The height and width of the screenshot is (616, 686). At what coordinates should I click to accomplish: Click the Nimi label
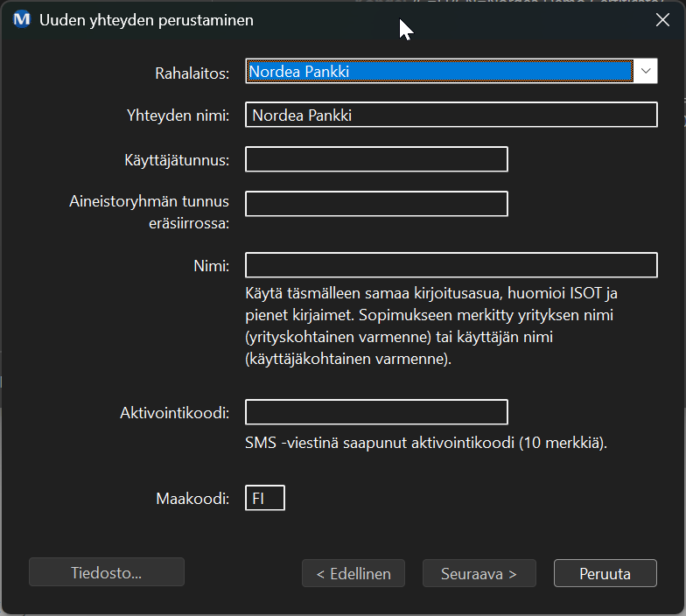coord(212,266)
